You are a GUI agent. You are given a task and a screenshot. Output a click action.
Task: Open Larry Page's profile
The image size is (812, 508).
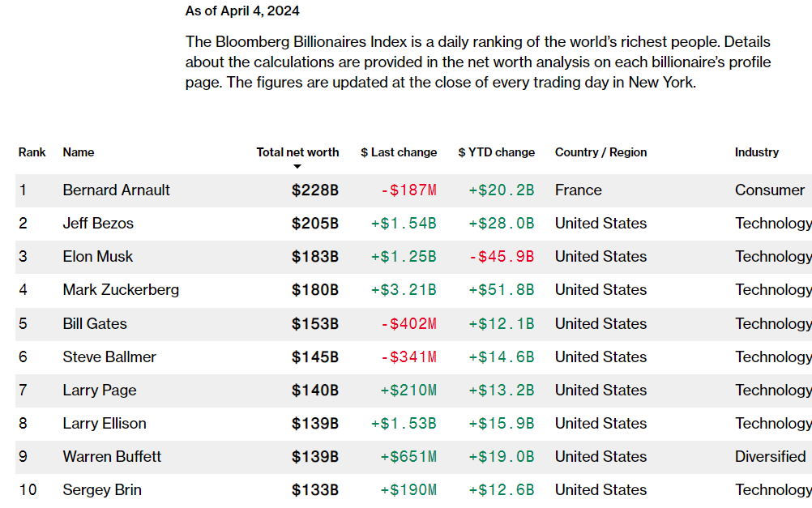click(x=100, y=390)
